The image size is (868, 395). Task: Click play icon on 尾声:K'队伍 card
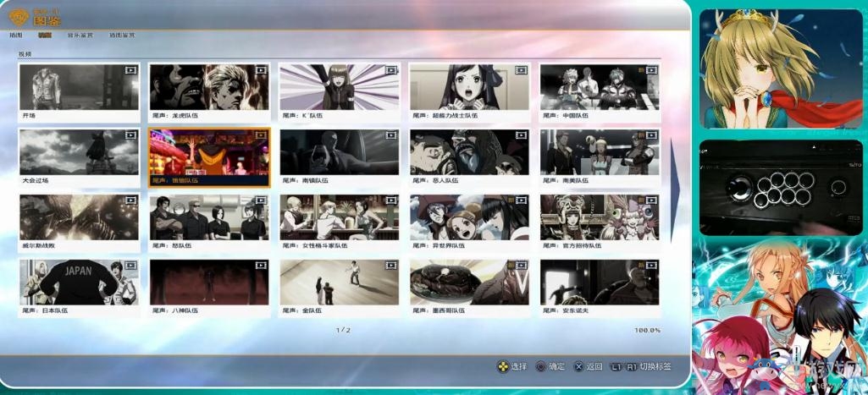pyautogui.click(x=391, y=70)
